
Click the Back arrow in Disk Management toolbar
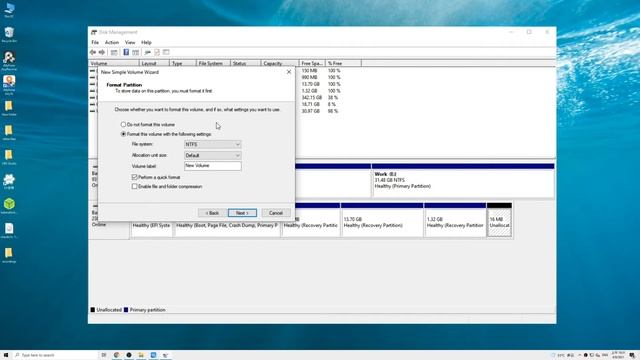pyautogui.click(x=93, y=52)
